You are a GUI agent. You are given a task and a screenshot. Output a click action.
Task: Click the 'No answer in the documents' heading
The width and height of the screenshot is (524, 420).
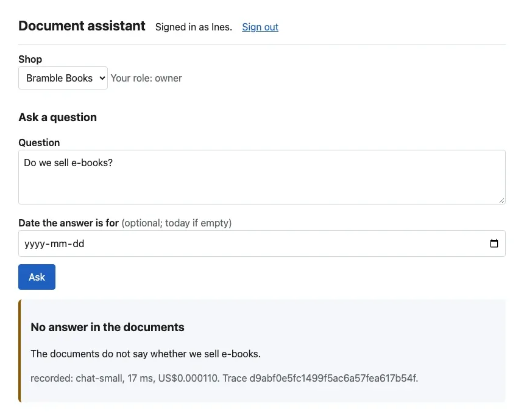107,327
